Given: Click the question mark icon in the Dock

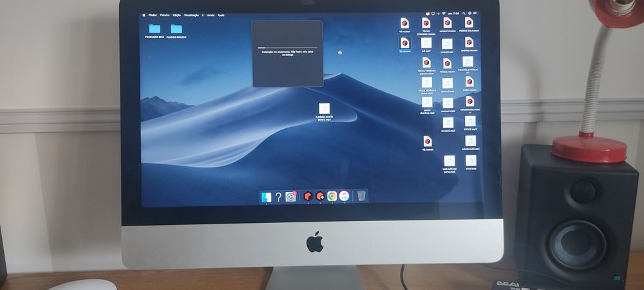Looking at the screenshot, I should [x=278, y=197].
